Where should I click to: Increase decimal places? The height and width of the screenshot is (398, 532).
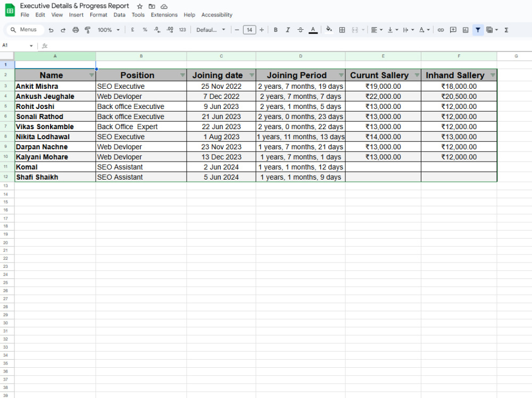[170, 30]
